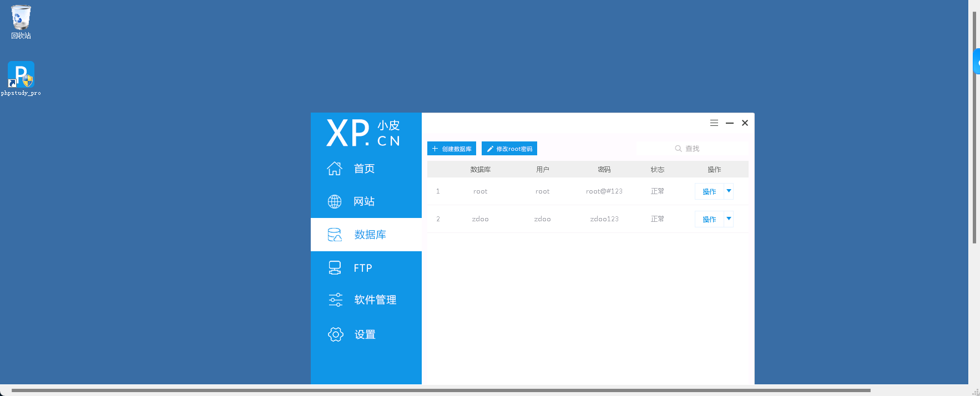
Task: Minimize the XP.CN window
Action: 730,123
